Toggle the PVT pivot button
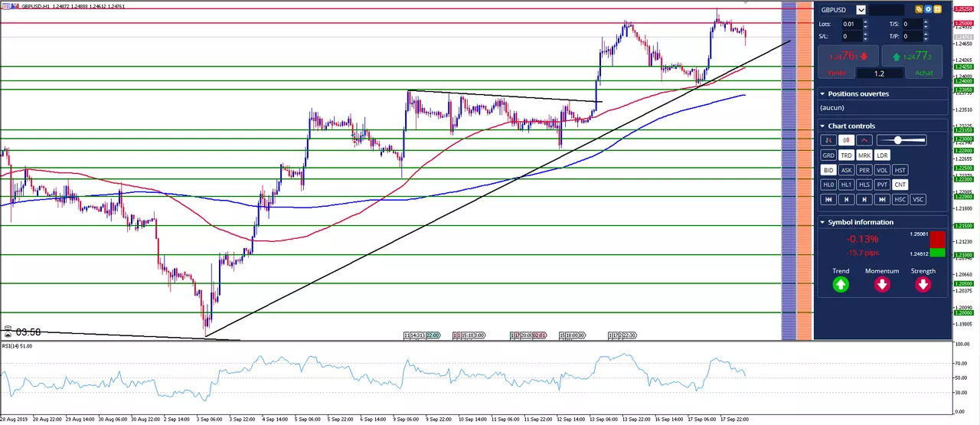This screenshot has height=425, width=980. [x=882, y=185]
